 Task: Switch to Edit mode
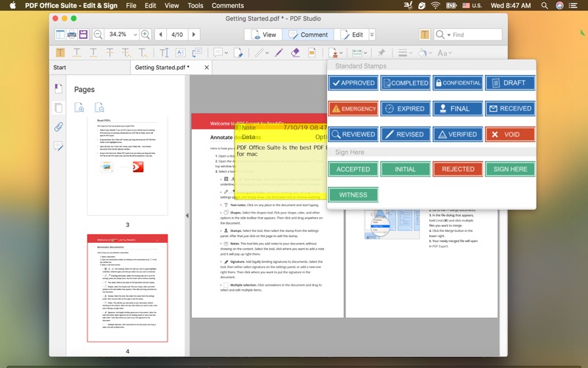click(x=351, y=35)
